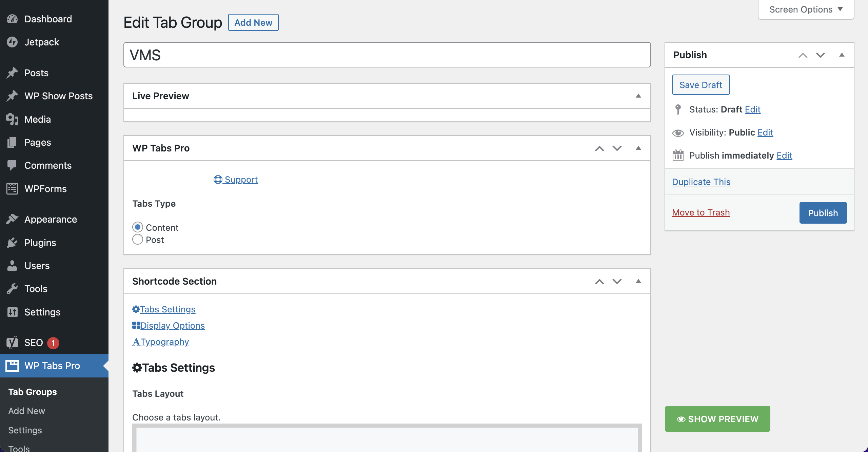Click the Yoast SEO icon
The height and width of the screenshot is (452, 868).
pos(12,343)
